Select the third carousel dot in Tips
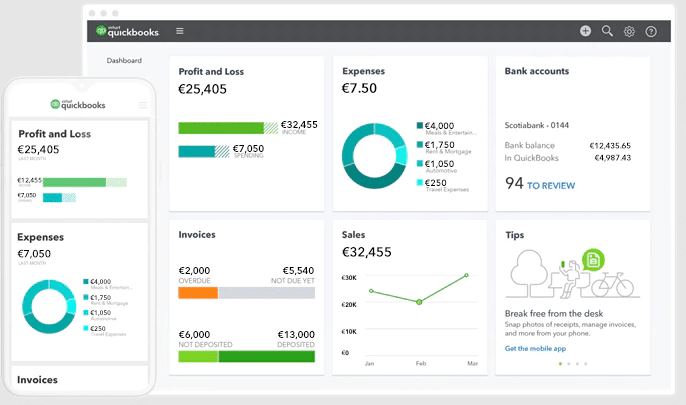This screenshot has height=405, width=686. (x=577, y=363)
